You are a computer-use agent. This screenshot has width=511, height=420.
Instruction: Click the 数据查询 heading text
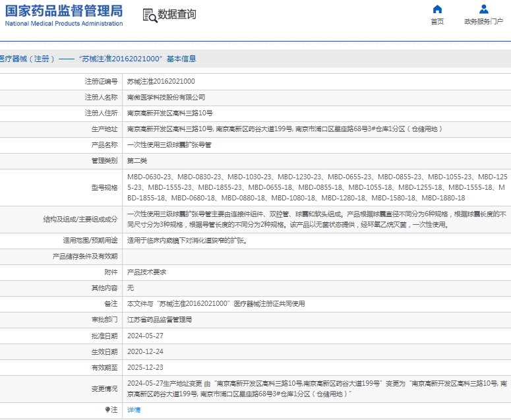[177, 15]
